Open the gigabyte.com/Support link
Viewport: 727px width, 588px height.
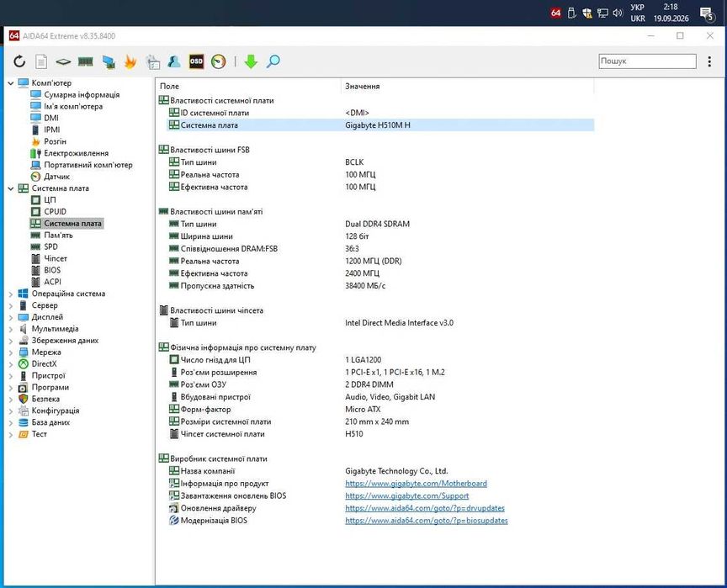tap(406, 495)
